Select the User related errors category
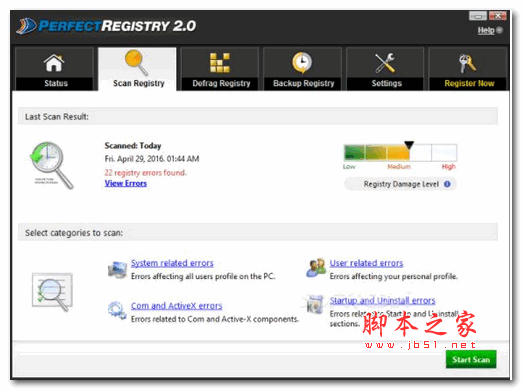This screenshot has width=523, height=391. [x=366, y=263]
